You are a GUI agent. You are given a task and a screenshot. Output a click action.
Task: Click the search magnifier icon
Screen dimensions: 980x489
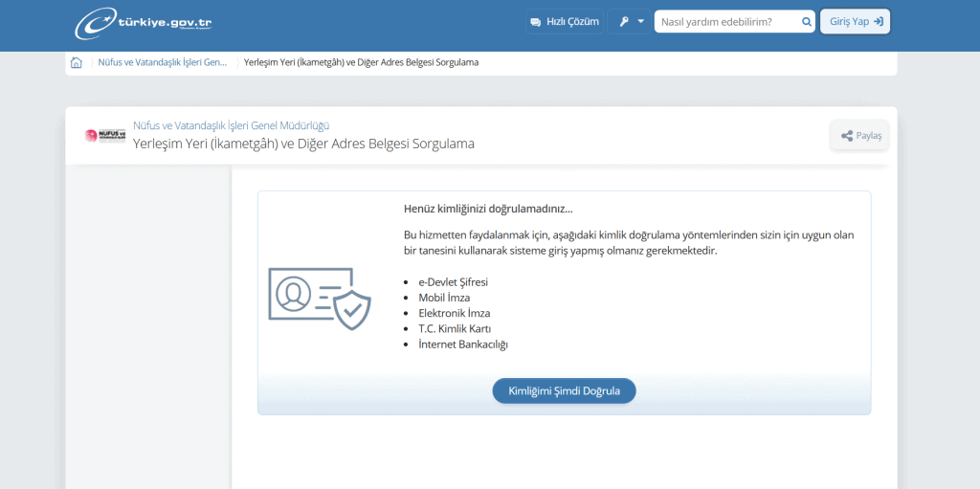click(806, 22)
